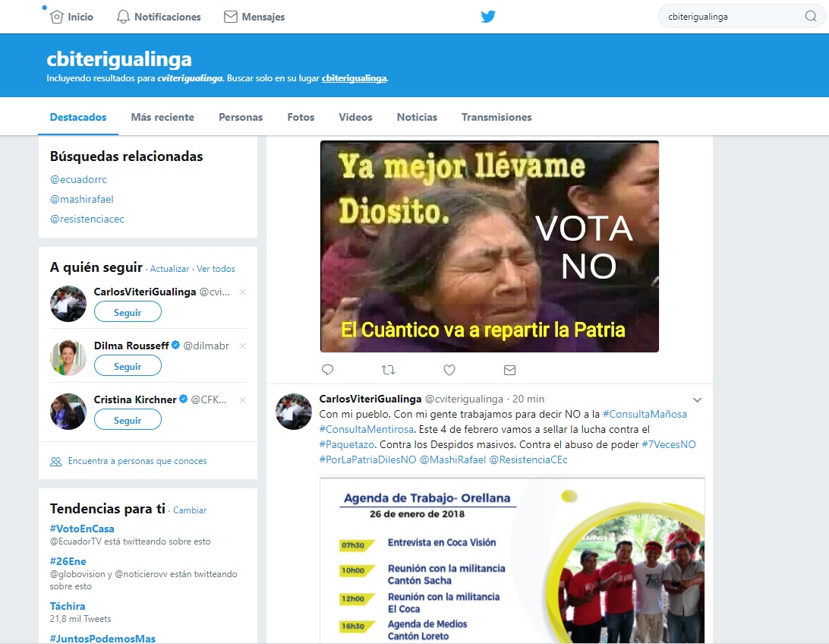Switch to the Personas tab
The height and width of the screenshot is (644, 829).
pos(241,117)
